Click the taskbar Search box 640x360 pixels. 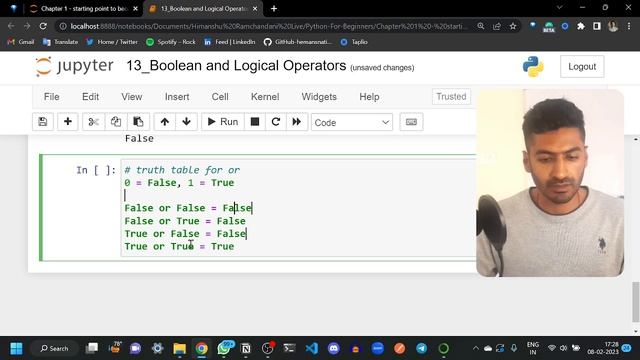[x=54, y=349]
